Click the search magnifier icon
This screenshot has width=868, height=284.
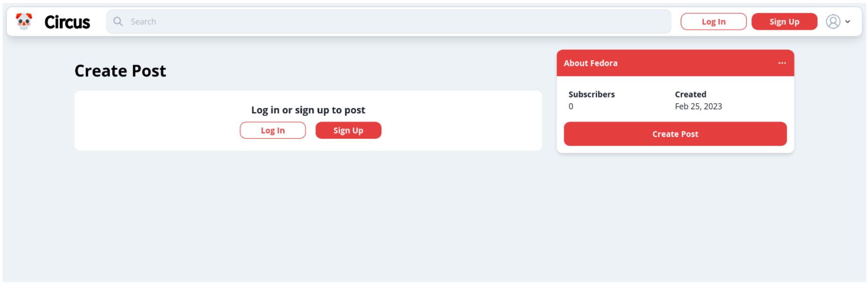[118, 22]
